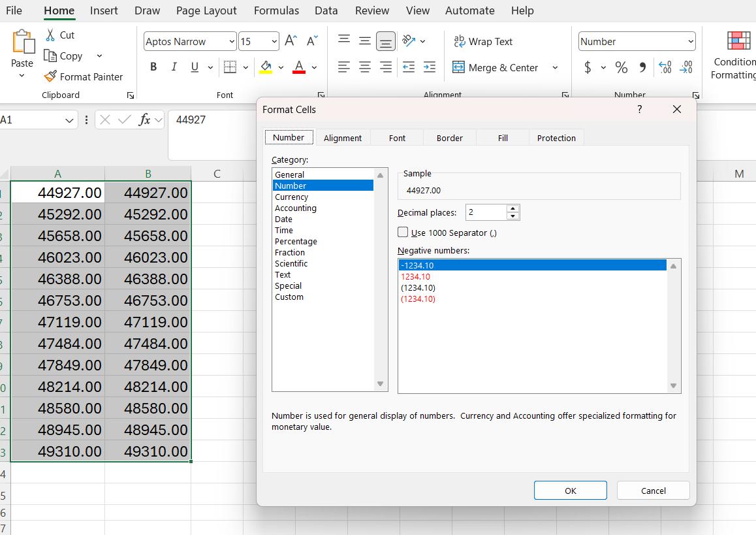
Task: Click Wrap Text button
Action: click(x=482, y=42)
